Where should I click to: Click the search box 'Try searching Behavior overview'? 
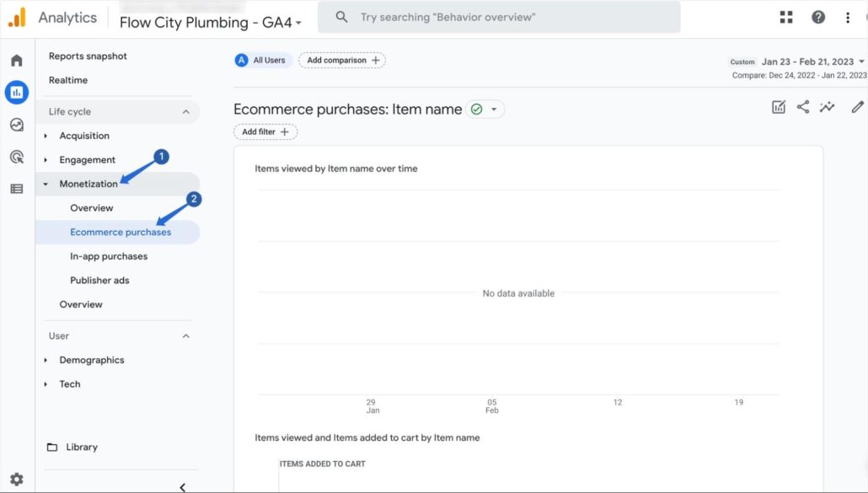(x=499, y=17)
